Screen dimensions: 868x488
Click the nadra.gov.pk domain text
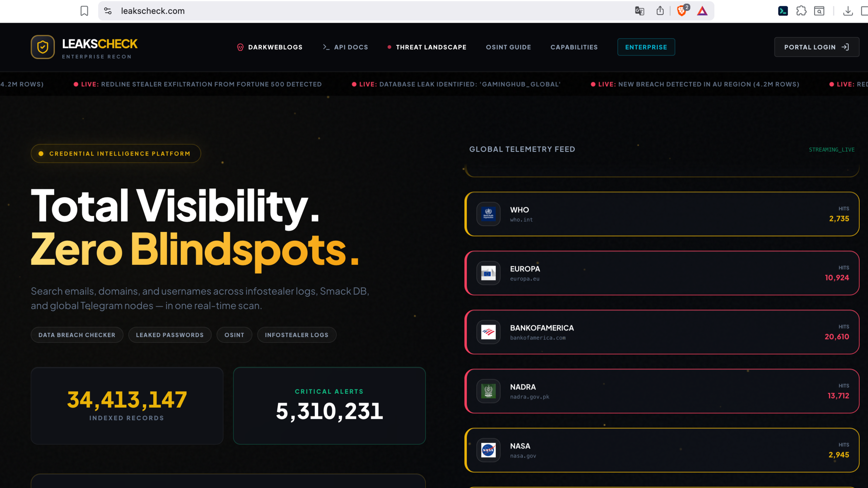tap(530, 397)
